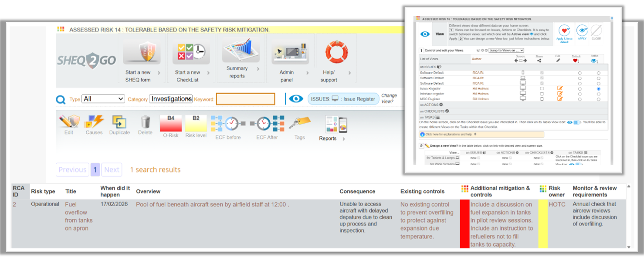Open the Help/support lifebuoy icon

point(336,52)
